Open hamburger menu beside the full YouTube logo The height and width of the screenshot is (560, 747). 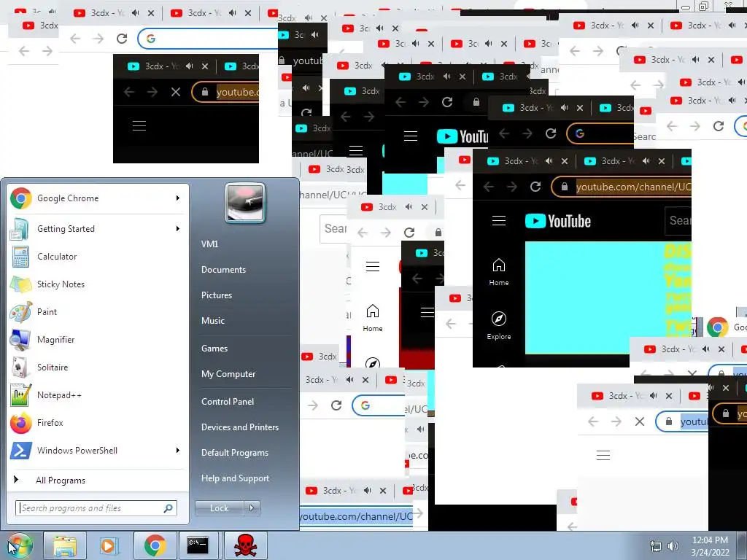coord(499,221)
